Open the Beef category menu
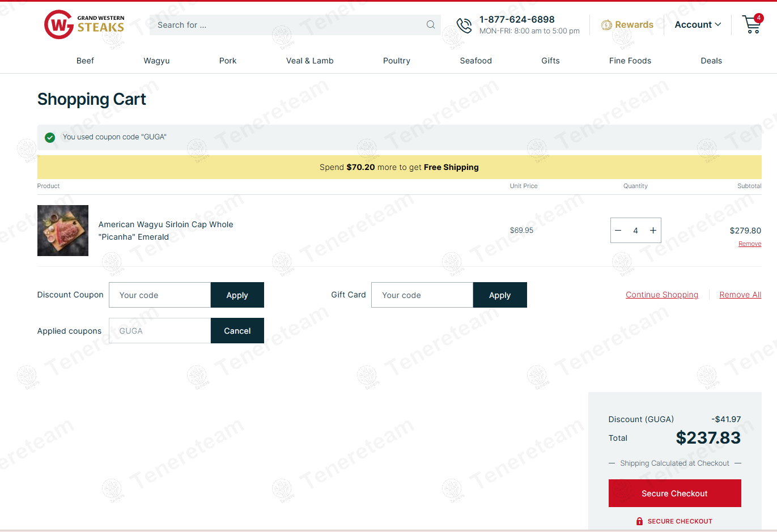 pyautogui.click(x=85, y=61)
